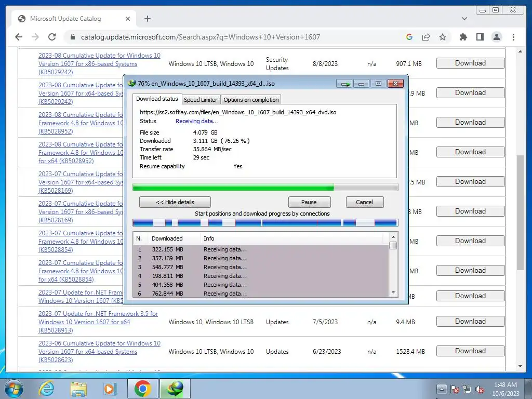Open the 2023-07 x86 Cumulative Update KB5028169 link
This screenshot has width=532, height=399.
[81, 212]
